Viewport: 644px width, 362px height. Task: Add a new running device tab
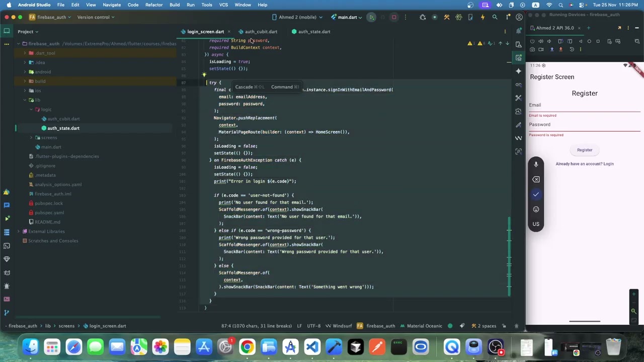[x=589, y=28]
